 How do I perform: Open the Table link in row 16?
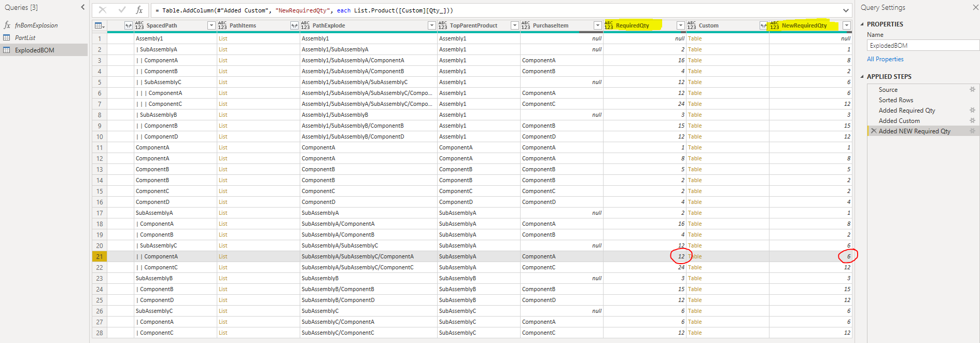coord(695,202)
